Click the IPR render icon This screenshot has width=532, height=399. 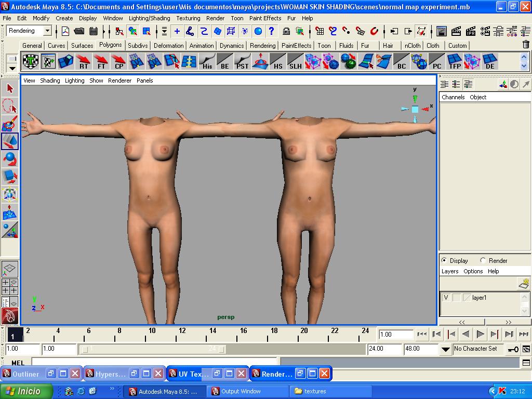point(470,31)
